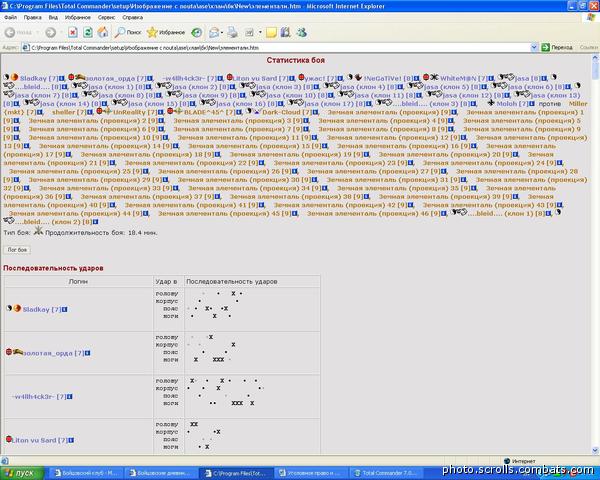This screenshot has width=600, height=480.
Task: Open the Search (Поиск) magnifier tool
Action: click(x=128, y=33)
